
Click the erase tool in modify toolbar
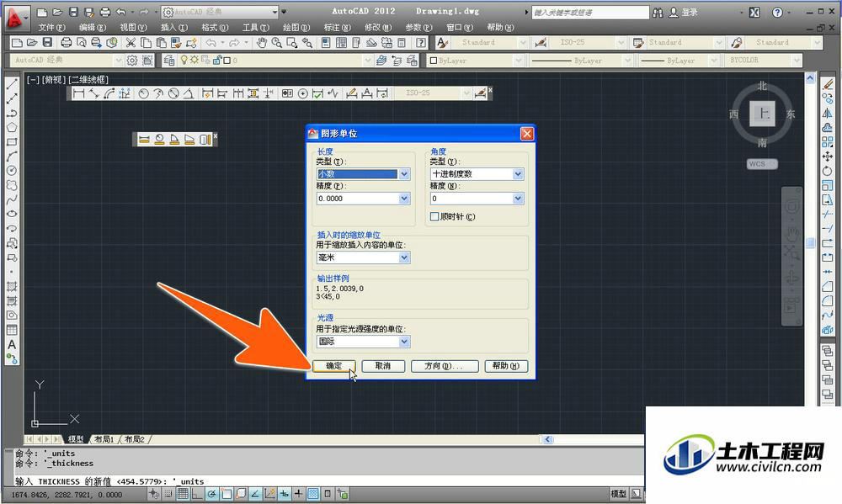point(828,84)
